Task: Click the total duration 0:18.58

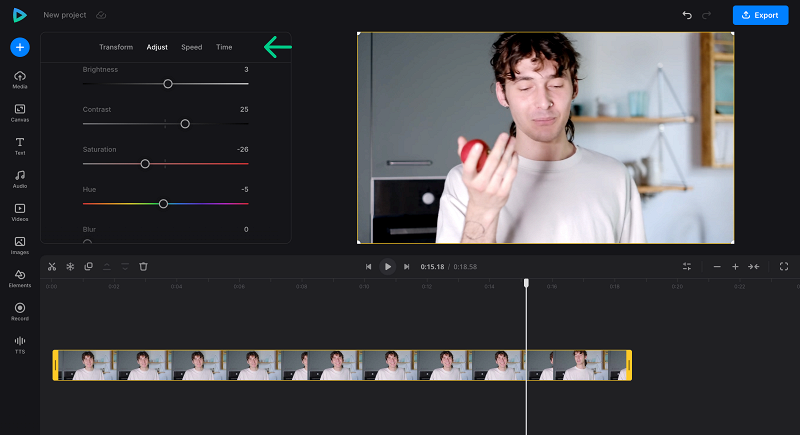Action: coord(465,267)
